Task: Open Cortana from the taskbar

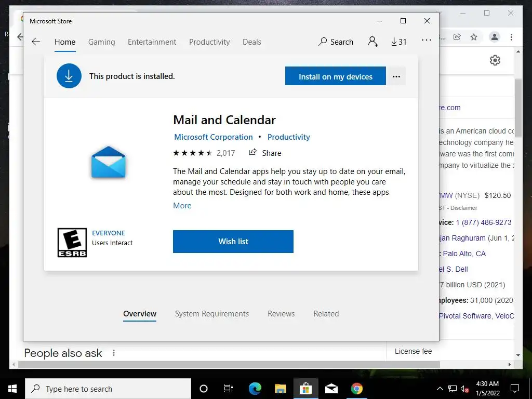Action: point(204,389)
